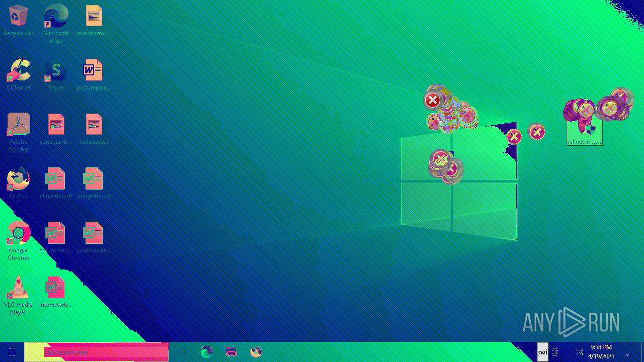Viewport: 644px width, 362px height.
Task: Select the canadianb... image file
Action: 56,129
